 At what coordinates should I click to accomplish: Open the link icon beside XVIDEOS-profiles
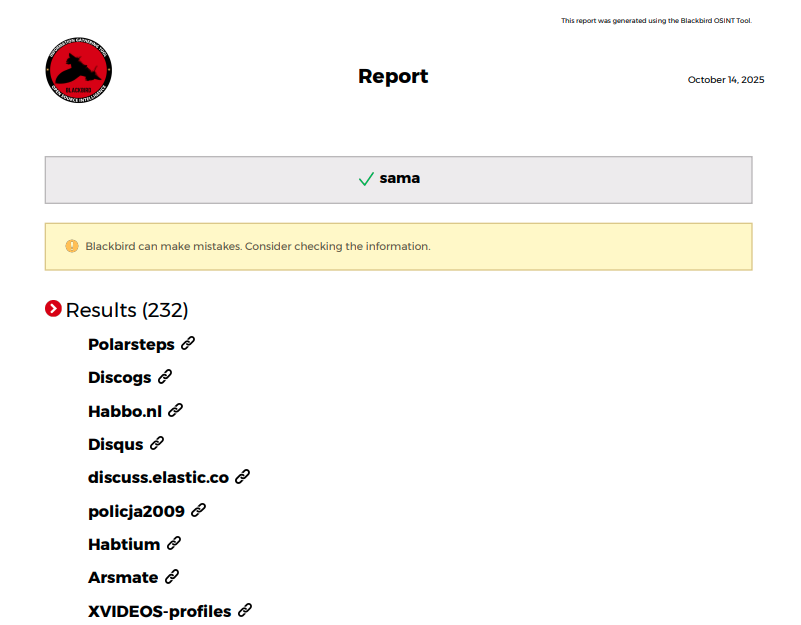[x=245, y=610]
